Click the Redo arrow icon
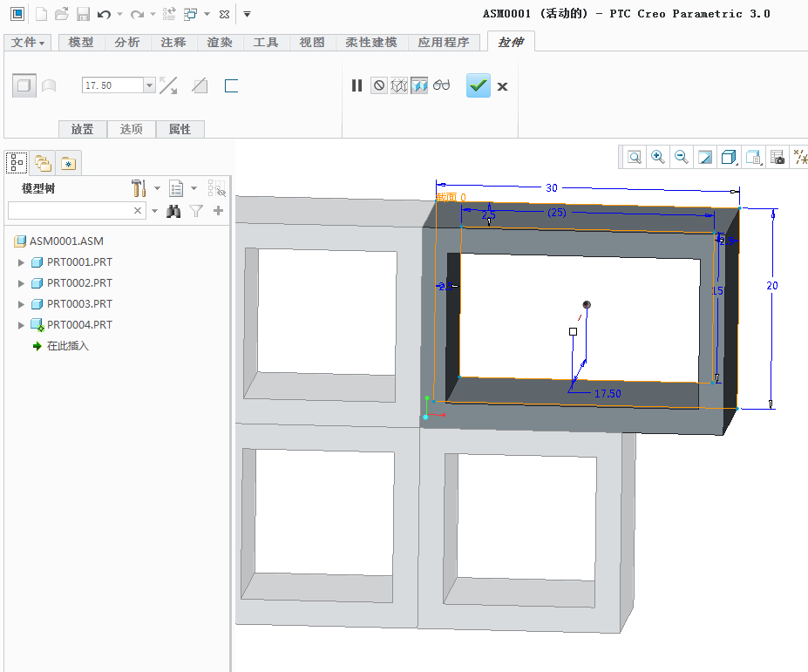 (x=137, y=14)
